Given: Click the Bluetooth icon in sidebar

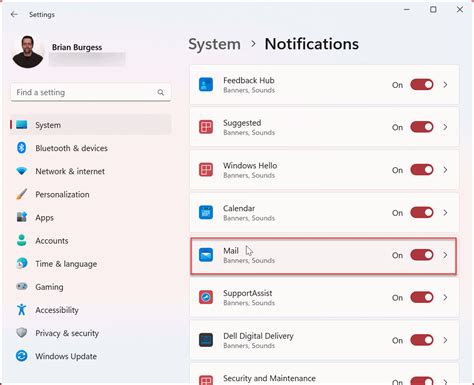Looking at the screenshot, I should [22, 147].
